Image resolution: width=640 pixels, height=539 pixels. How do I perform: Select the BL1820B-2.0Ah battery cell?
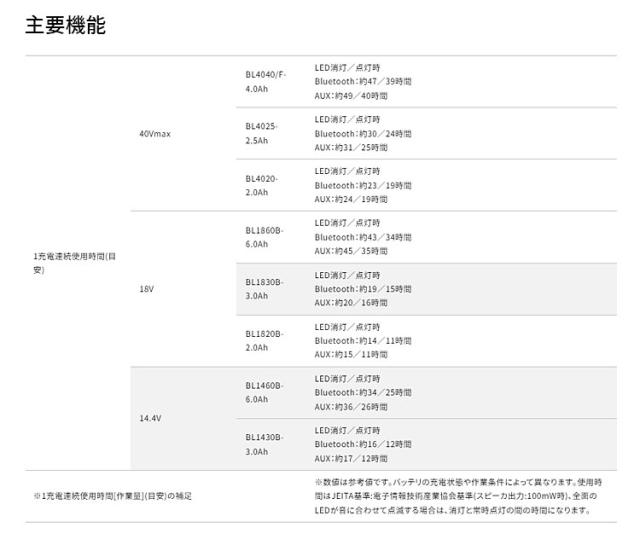tap(264, 341)
